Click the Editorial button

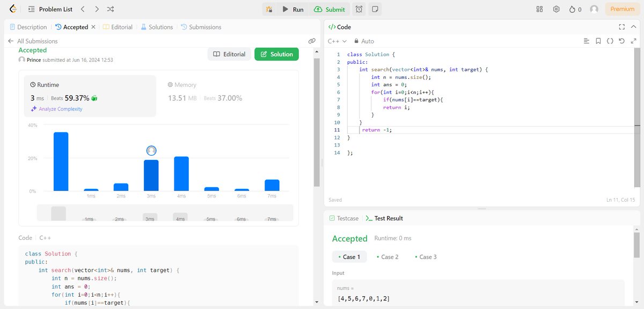[x=229, y=54]
